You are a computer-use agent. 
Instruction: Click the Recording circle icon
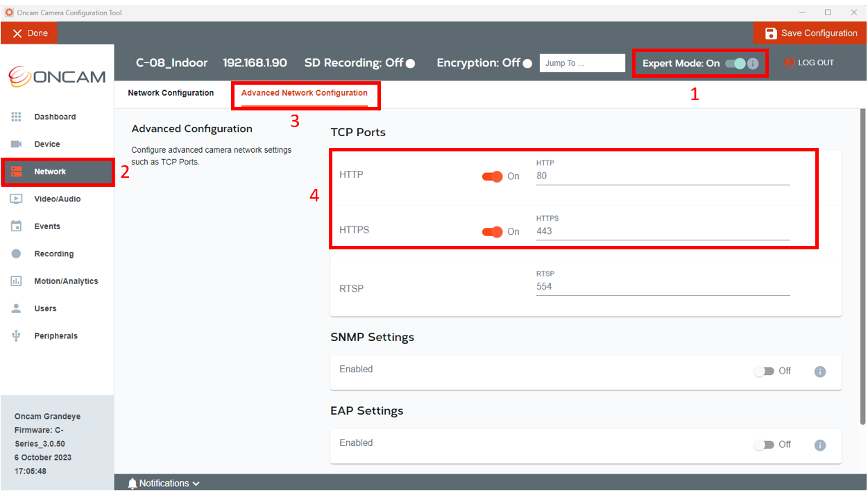click(x=17, y=253)
